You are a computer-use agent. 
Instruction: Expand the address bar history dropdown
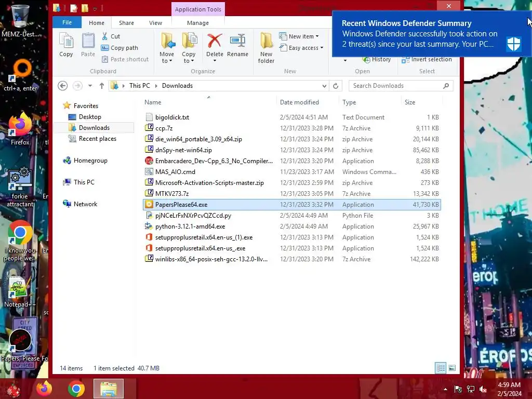pyautogui.click(x=324, y=86)
